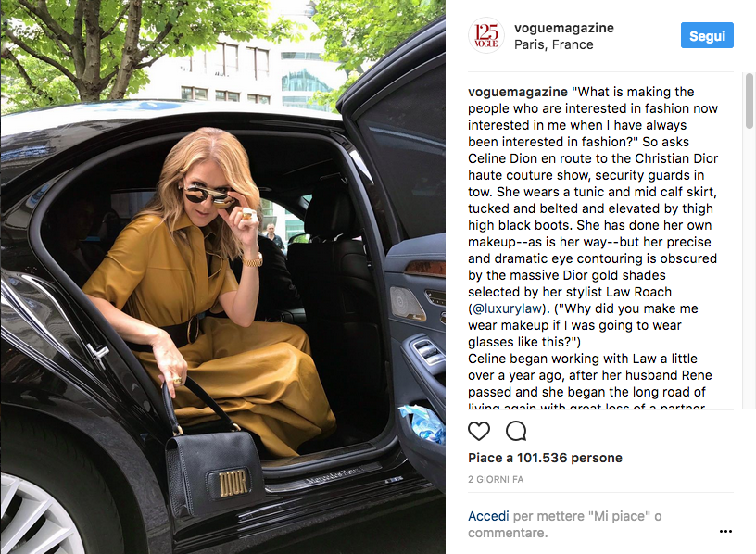This screenshot has height=554, width=756.
Task: Click the 2 GIORNI FA timestamp
Action: coord(496,479)
